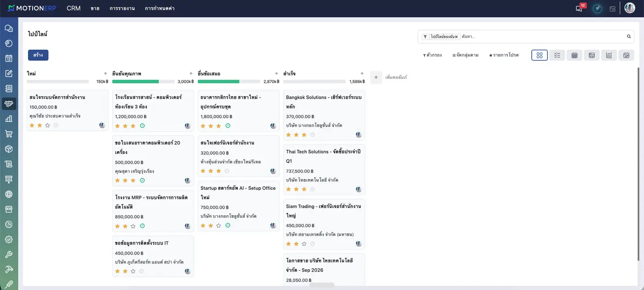Open ขอใบเสนอราคาคอมพิวเตอร์ 20 เครื่อง card

click(x=153, y=160)
